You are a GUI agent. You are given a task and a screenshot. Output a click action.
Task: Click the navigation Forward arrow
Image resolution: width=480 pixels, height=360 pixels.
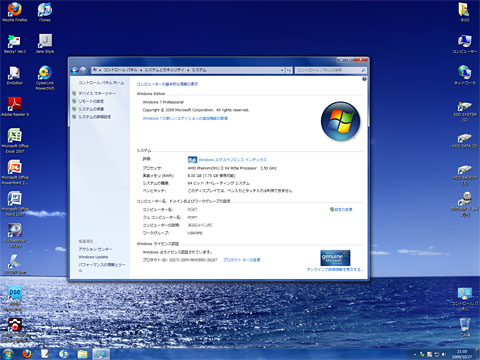pos(83,70)
